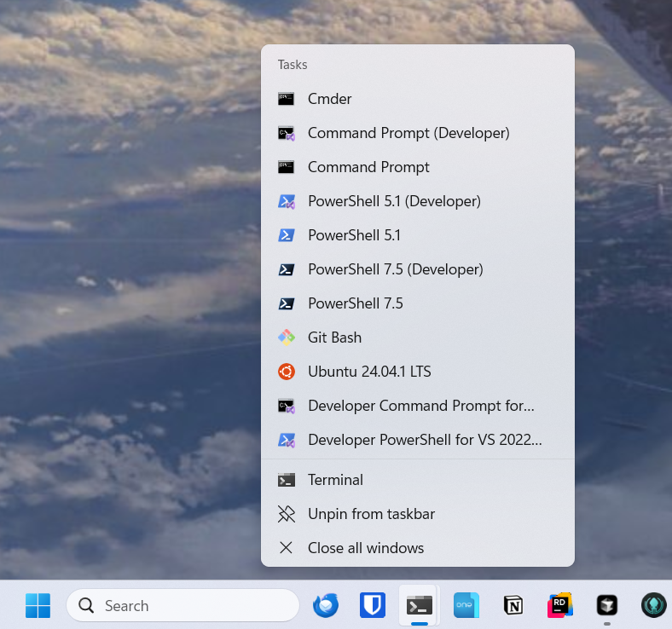Start the PowerShell 7.5 entry
Image resolution: width=672 pixels, height=629 pixels.
417,303
